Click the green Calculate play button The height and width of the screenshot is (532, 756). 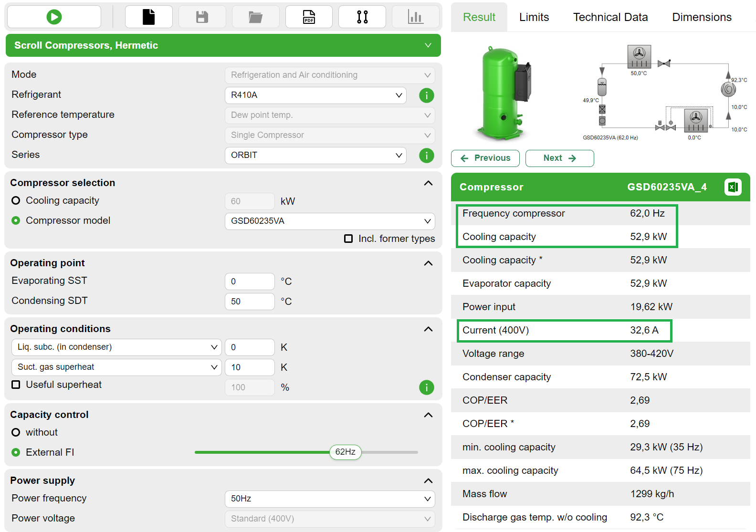tap(54, 17)
